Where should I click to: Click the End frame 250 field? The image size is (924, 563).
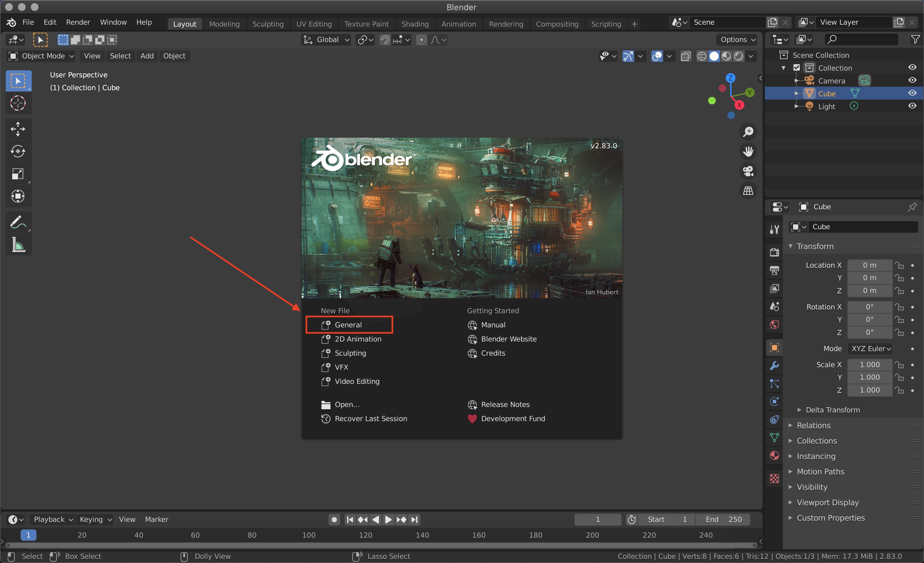(x=723, y=519)
